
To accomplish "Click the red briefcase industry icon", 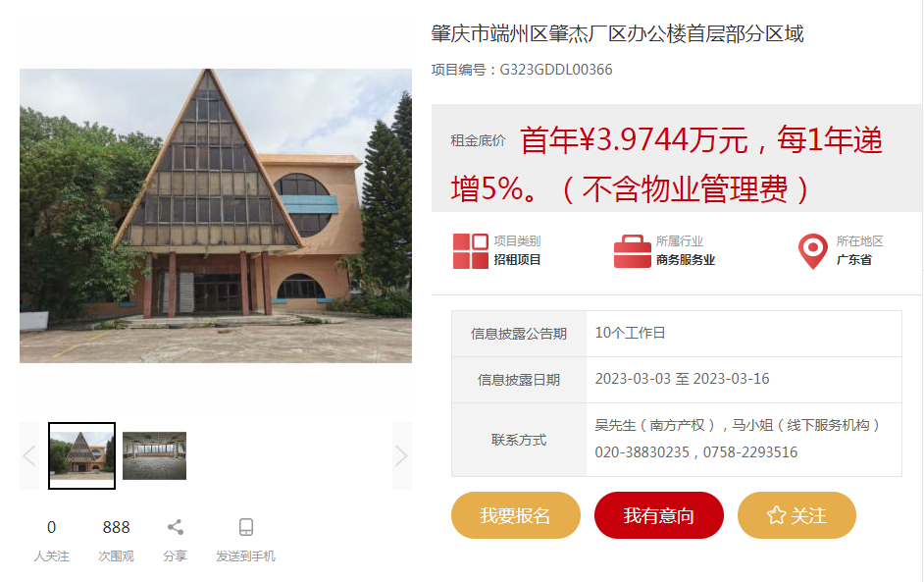I will pyautogui.click(x=632, y=250).
